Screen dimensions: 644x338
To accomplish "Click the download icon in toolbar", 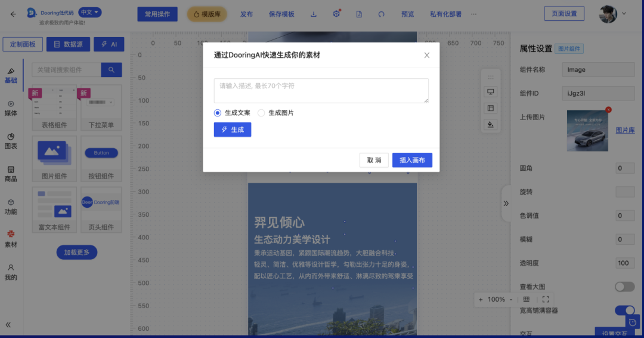I will [x=314, y=14].
